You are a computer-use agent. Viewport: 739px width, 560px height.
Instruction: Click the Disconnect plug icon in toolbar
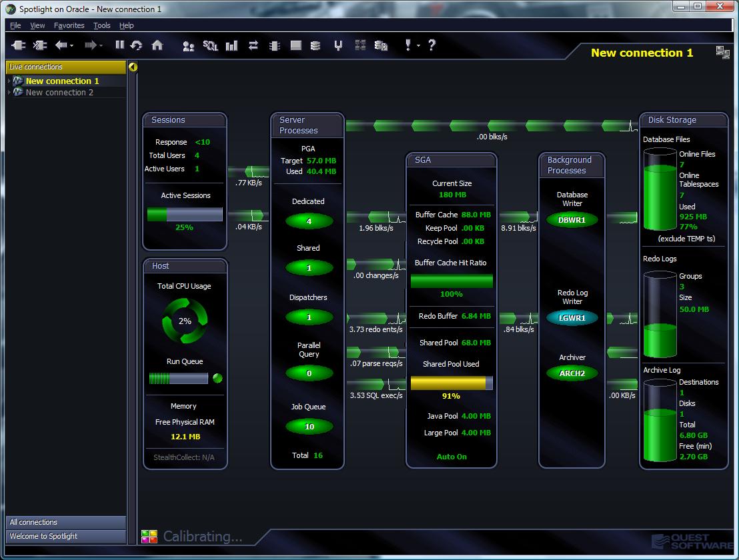pyautogui.click(x=39, y=45)
